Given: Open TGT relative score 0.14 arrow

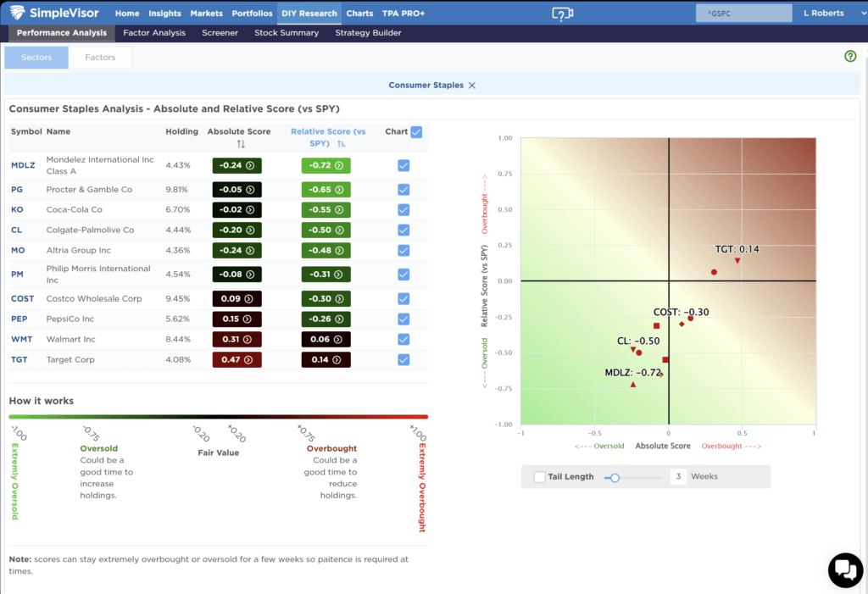Looking at the screenshot, I should [339, 360].
